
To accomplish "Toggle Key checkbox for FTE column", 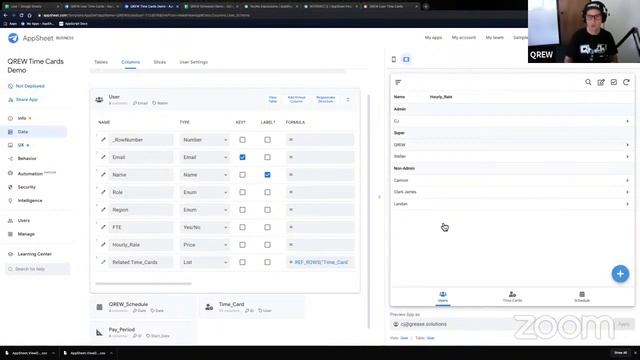I will pos(242,227).
